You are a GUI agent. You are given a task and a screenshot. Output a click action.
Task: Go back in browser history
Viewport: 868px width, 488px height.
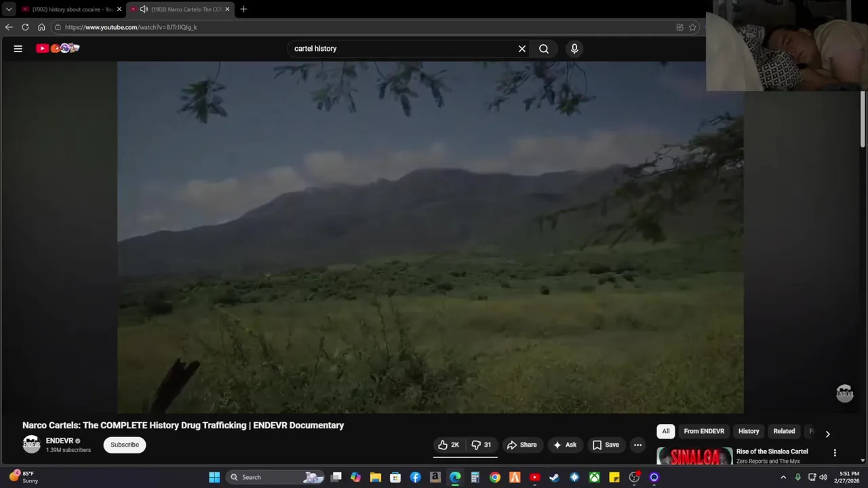tap(9, 27)
